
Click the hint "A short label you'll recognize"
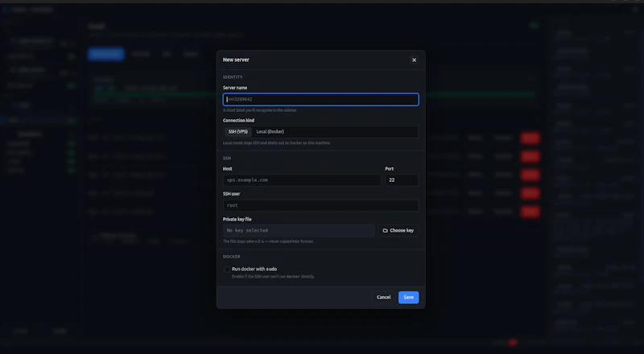point(260,110)
